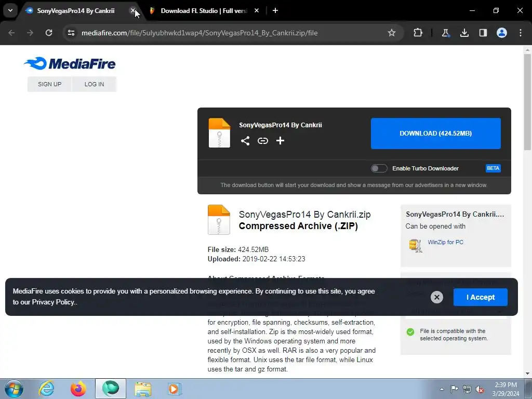The image size is (532, 399).
Task: Click the BETA badge
Action: 493,168
